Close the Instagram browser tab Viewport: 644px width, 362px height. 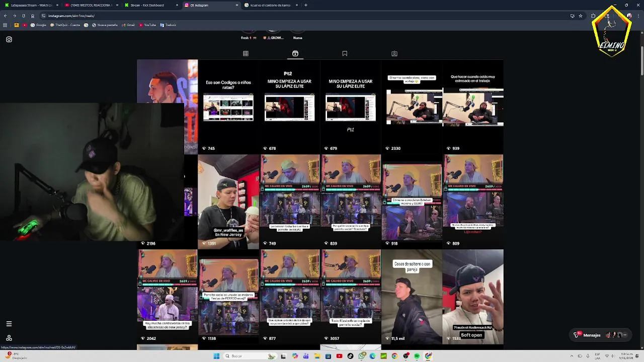pos(237,5)
